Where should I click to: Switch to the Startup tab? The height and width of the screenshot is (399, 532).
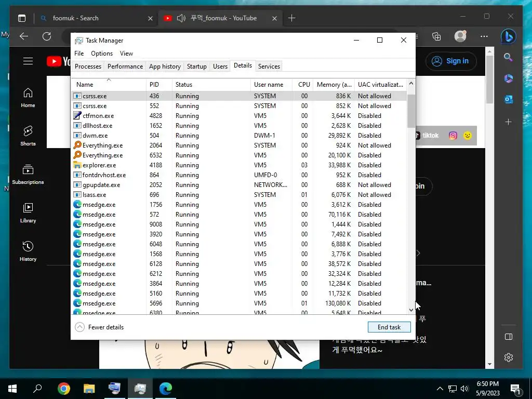(197, 66)
